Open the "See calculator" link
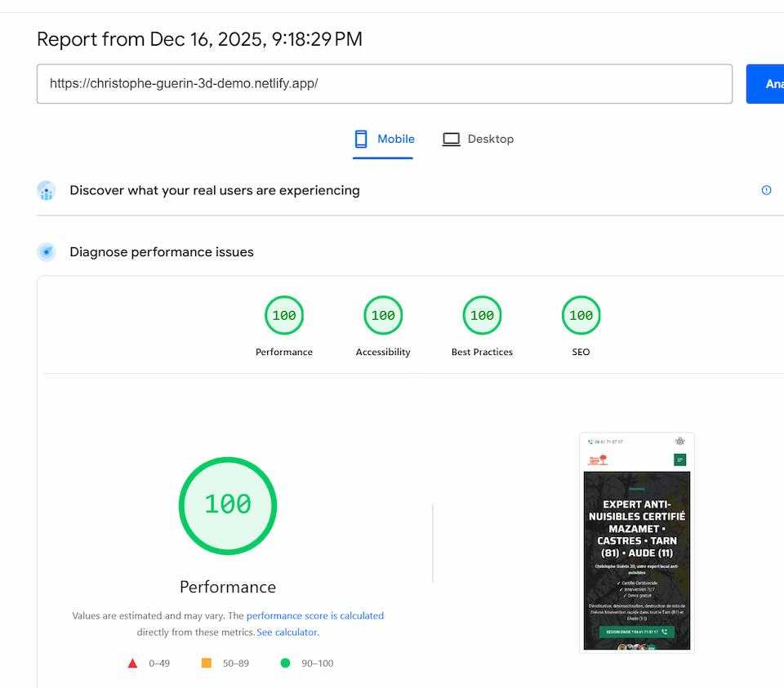The width and height of the screenshot is (784, 688). pos(287,633)
